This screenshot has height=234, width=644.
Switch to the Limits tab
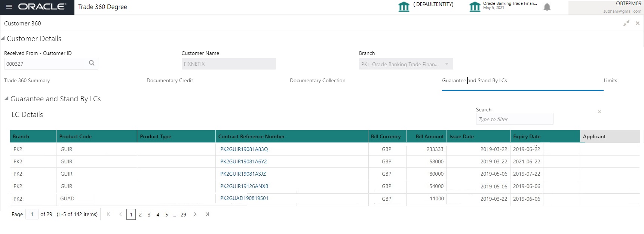[x=610, y=80]
